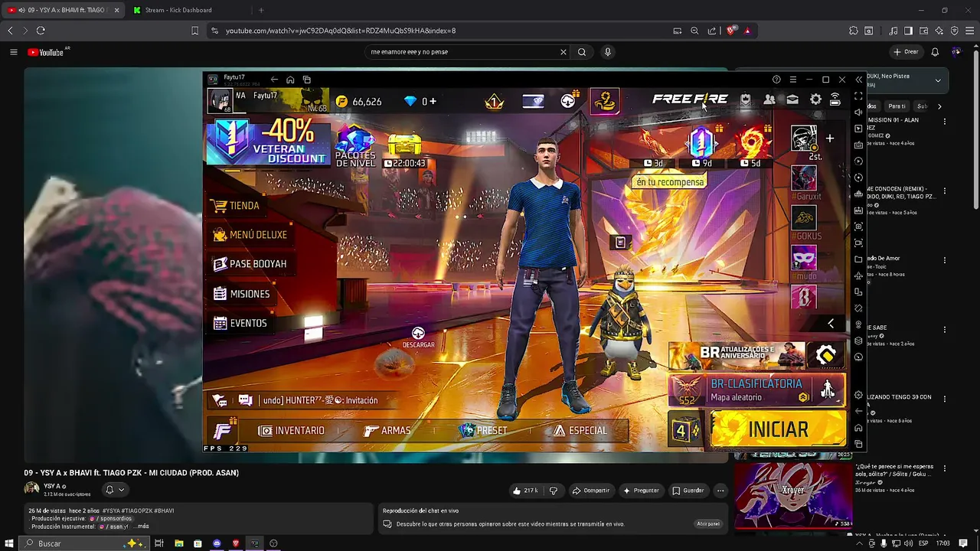The image size is (980, 551).
Task: Dislike the YSY A video
Action: click(554, 491)
